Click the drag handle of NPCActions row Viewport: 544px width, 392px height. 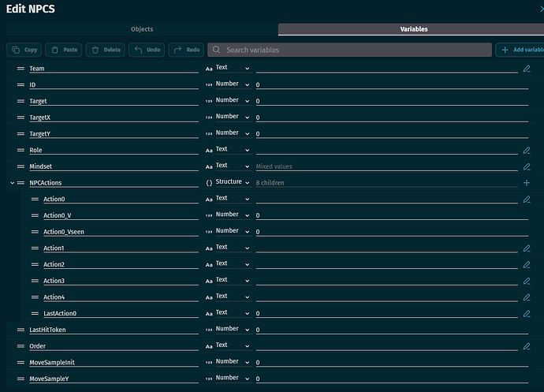(20, 183)
